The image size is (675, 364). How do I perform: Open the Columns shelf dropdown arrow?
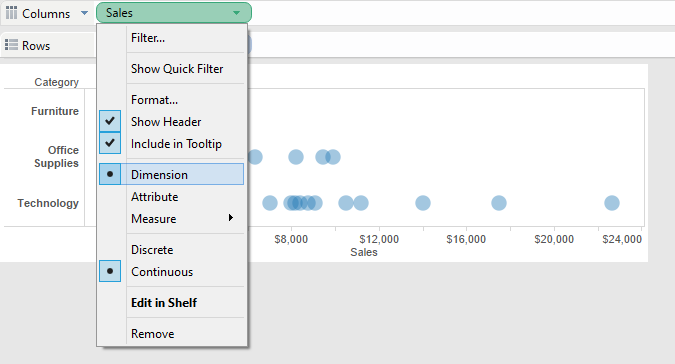point(84,13)
